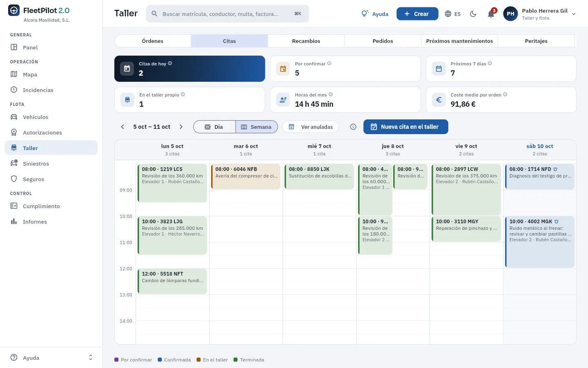This screenshot has width=588, height=368.
Task: Click info icon next to Por confirmar
Action: (x=329, y=63)
